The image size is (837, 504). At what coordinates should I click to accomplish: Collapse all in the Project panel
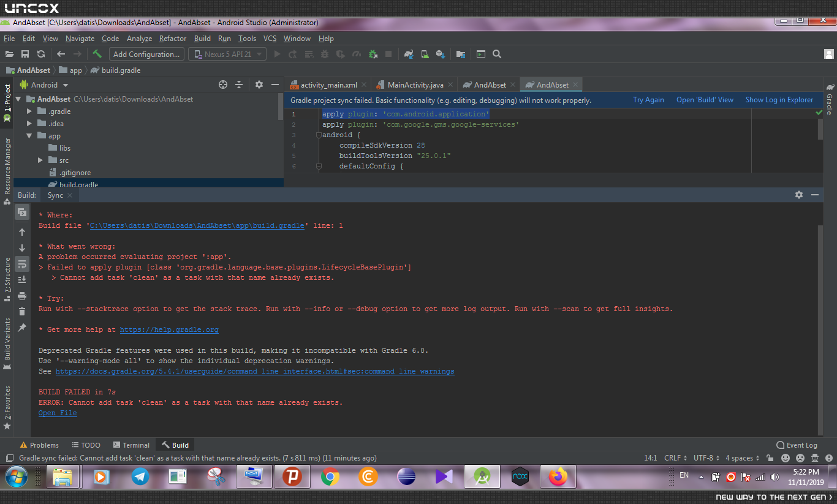point(239,85)
